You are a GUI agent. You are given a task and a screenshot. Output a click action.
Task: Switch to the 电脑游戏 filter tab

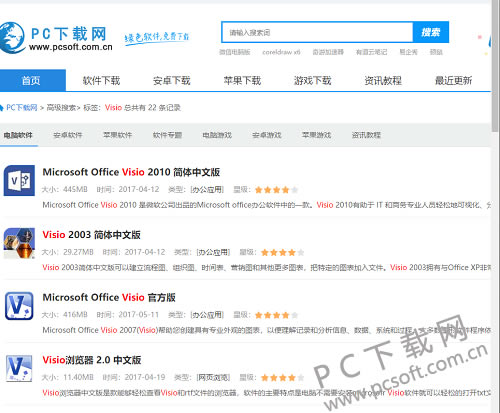217,135
